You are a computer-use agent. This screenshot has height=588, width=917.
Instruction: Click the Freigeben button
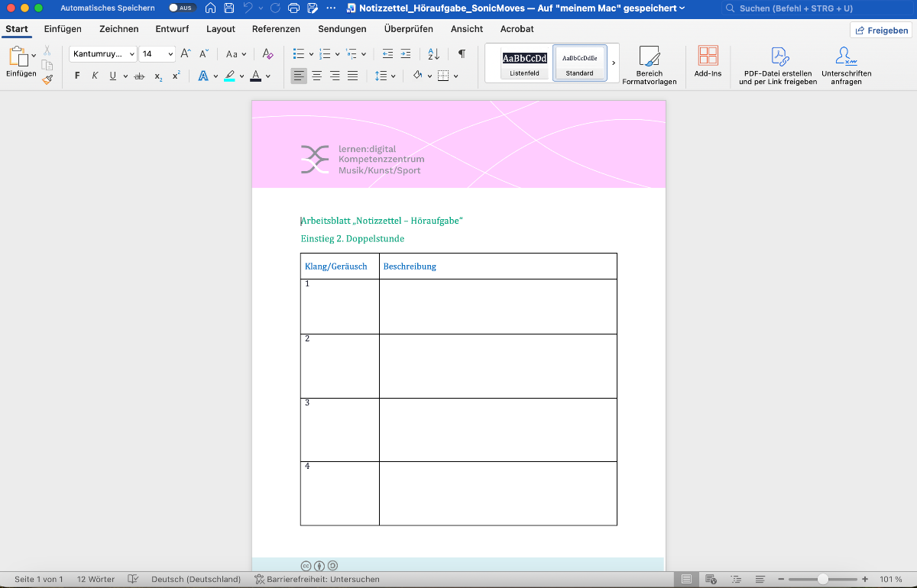(x=881, y=30)
